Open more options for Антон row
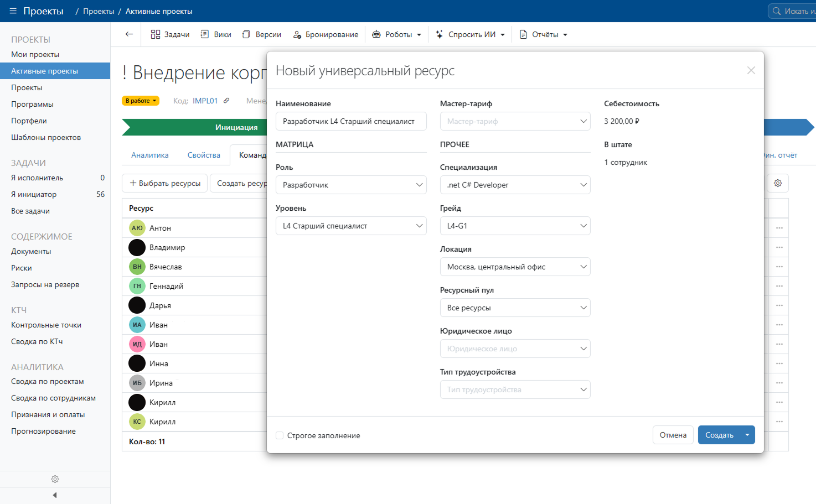Viewport: 816px width, 504px height. click(x=779, y=228)
